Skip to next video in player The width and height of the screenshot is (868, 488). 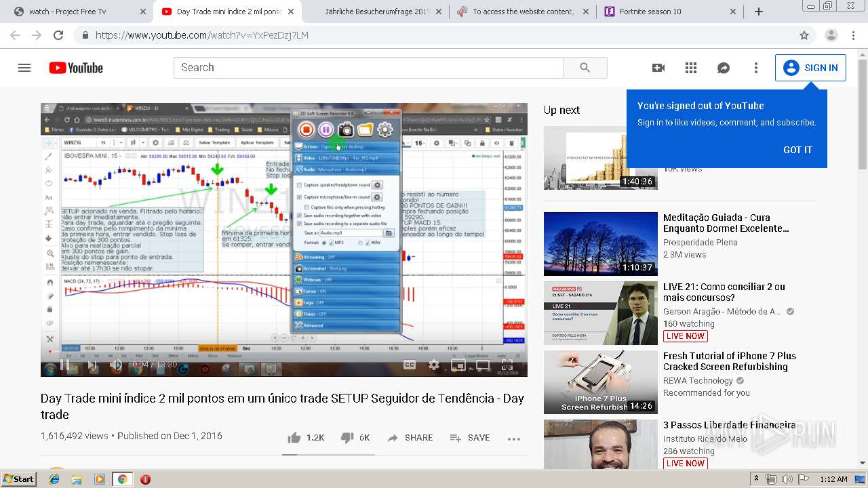click(x=92, y=365)
